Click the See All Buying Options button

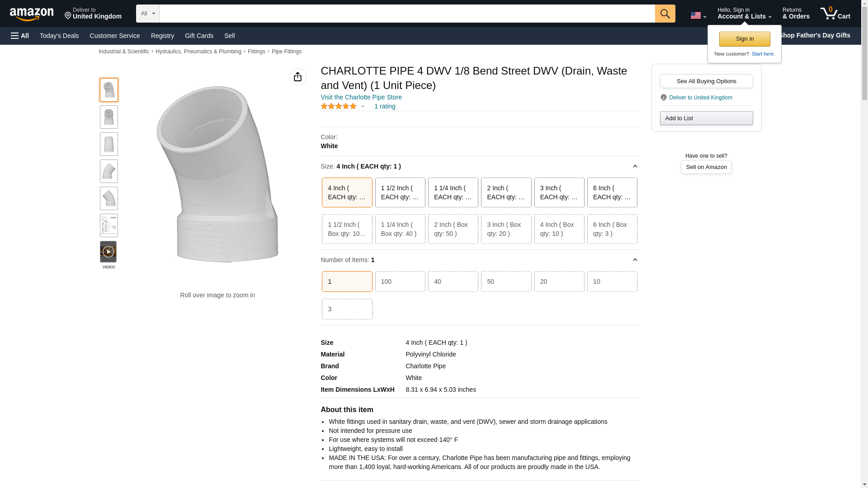click(x=706, y=81)
